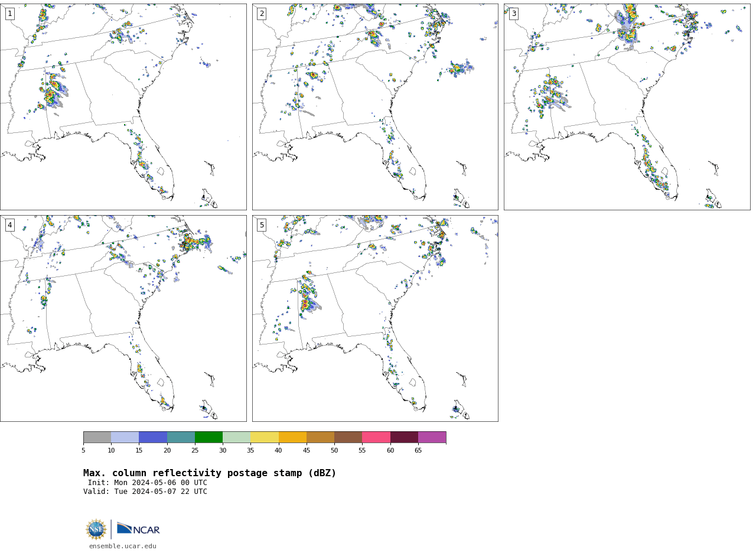Image resolution: width=756 pixels, height=553 pixels.
Task: Click the colorbar tick label '10'
Action: (111, 451)
